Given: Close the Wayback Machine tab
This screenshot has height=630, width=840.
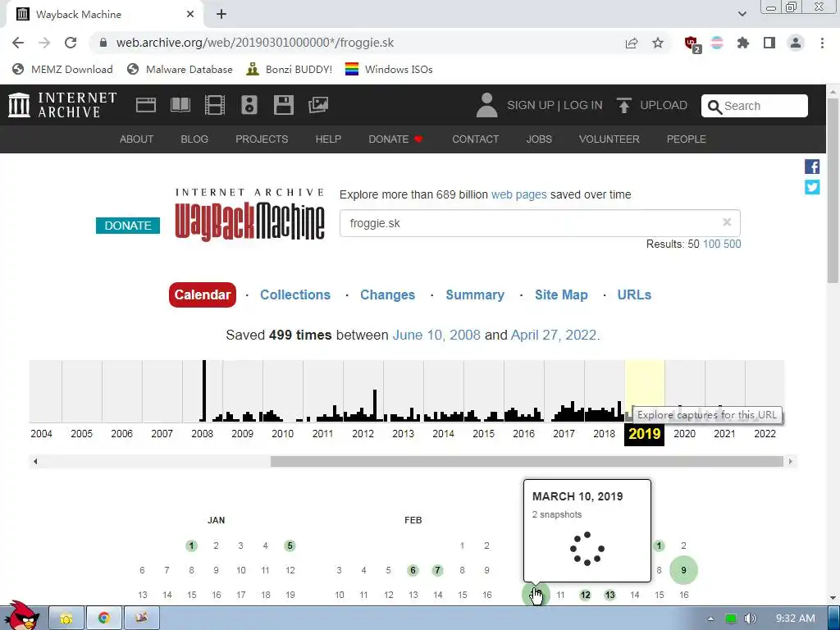Looking at the screenshot, I should coord(190,15).
